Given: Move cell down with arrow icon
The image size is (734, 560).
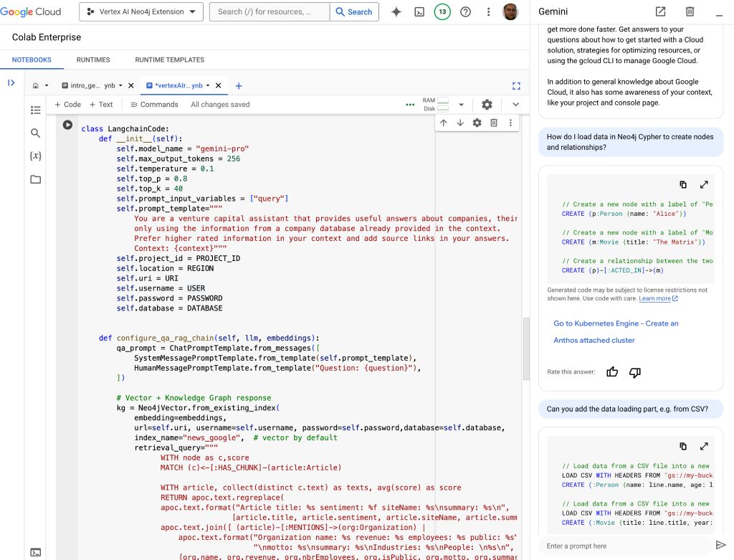Looking at the screenshot, I should coord(460,123).
